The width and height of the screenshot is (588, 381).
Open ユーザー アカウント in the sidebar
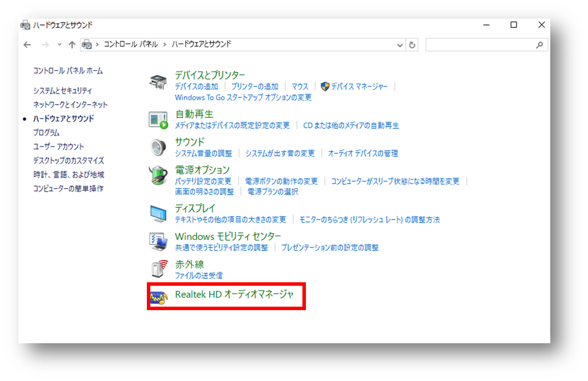(59, 146)
